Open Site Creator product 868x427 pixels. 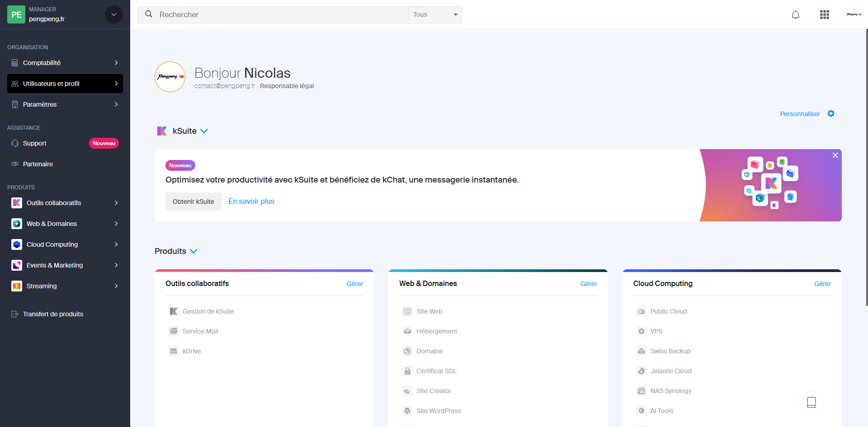[x=434, y=391]
